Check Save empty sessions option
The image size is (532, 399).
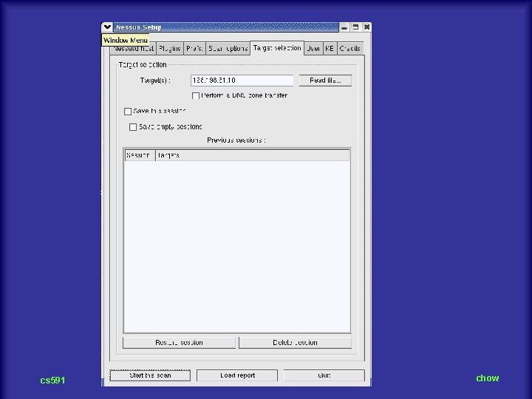(x=133, y=127)
